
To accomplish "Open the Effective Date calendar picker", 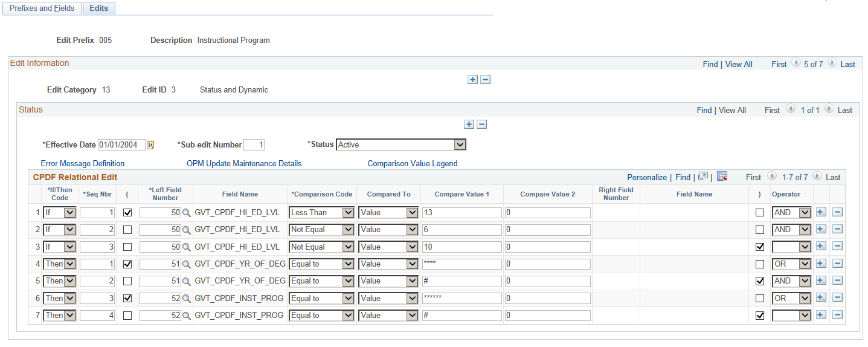I will (151, 145).
